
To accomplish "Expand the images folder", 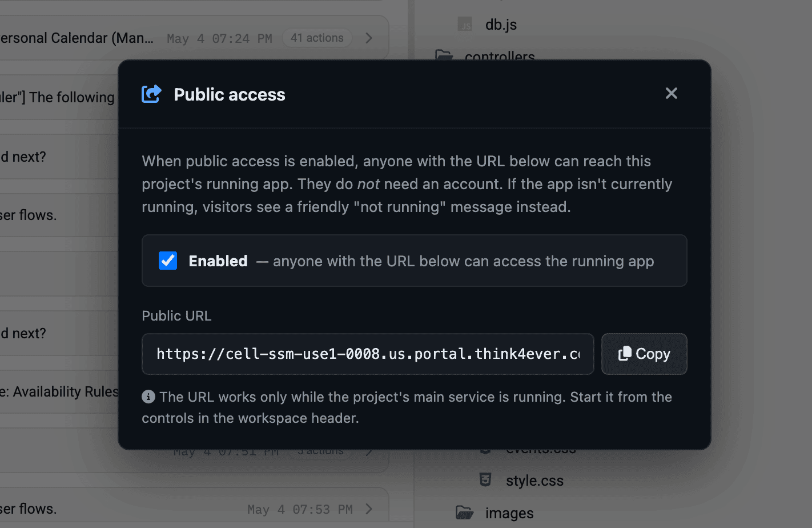I will coord(509,513).
